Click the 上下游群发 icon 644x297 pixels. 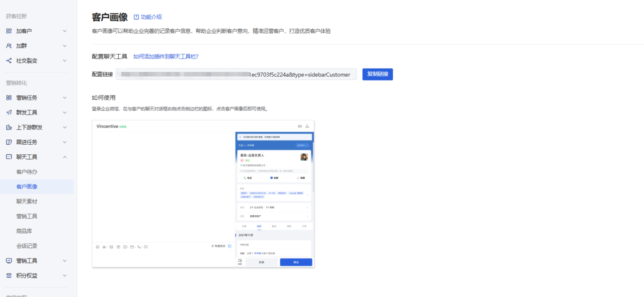[x=9, y=127]
